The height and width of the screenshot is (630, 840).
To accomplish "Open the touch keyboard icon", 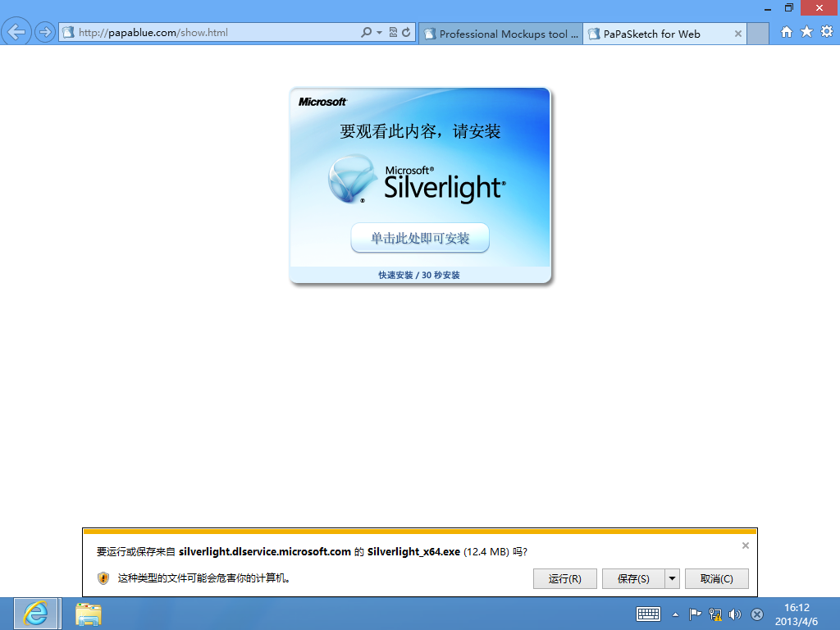I will (648, 614).
